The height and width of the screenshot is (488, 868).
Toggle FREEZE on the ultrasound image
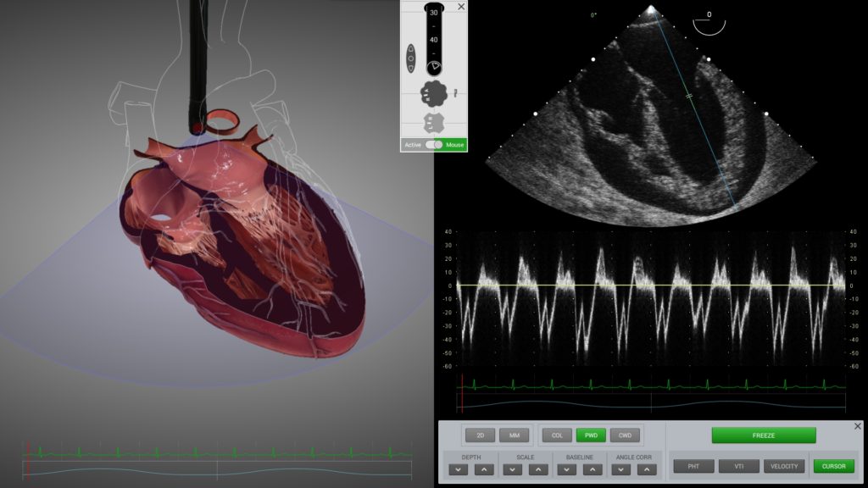(x=763, y=435)
